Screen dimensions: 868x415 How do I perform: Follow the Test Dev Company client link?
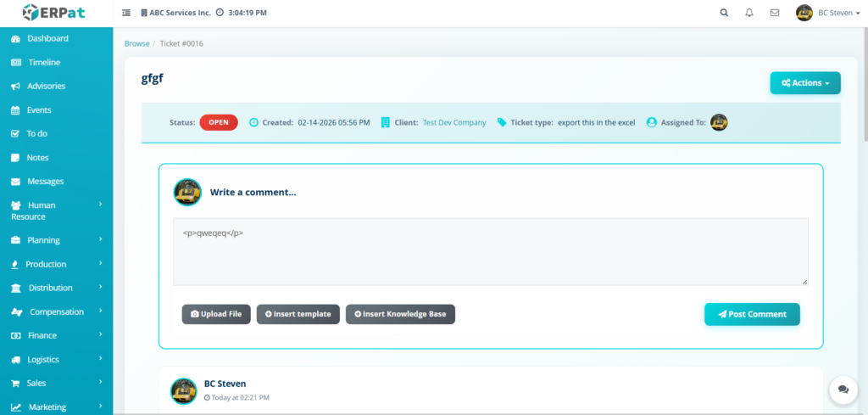coord(454,122)
